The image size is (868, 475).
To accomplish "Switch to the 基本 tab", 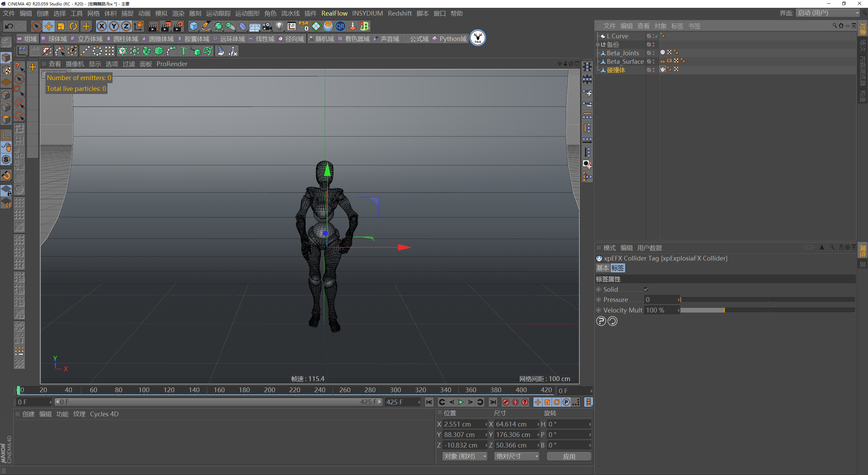I will 603,268.
